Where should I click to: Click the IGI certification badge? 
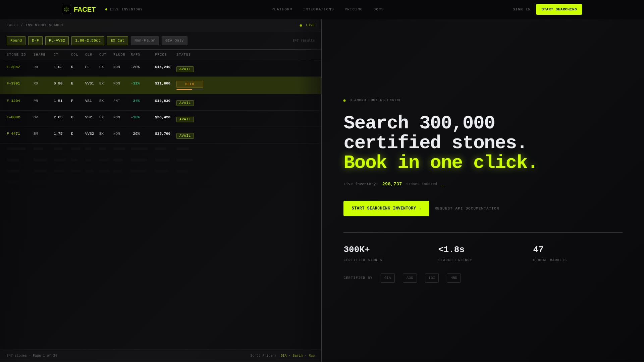(x=432, y=278)
